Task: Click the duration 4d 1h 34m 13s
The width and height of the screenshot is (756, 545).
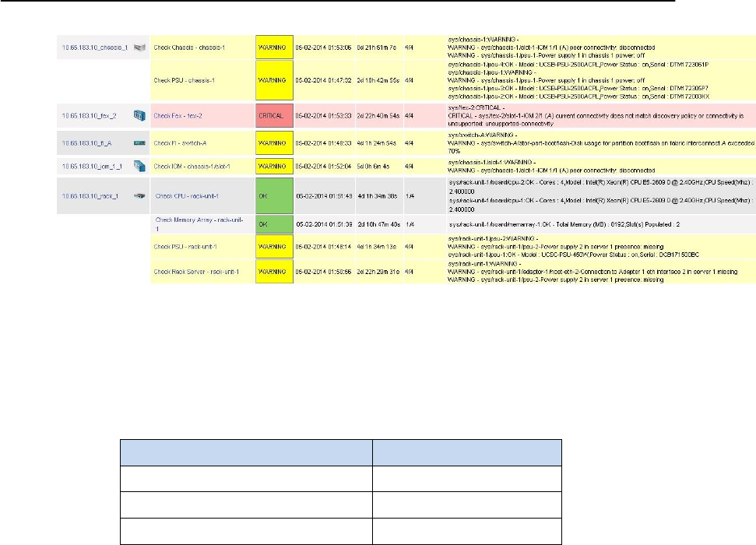Action: coord(377,247)
